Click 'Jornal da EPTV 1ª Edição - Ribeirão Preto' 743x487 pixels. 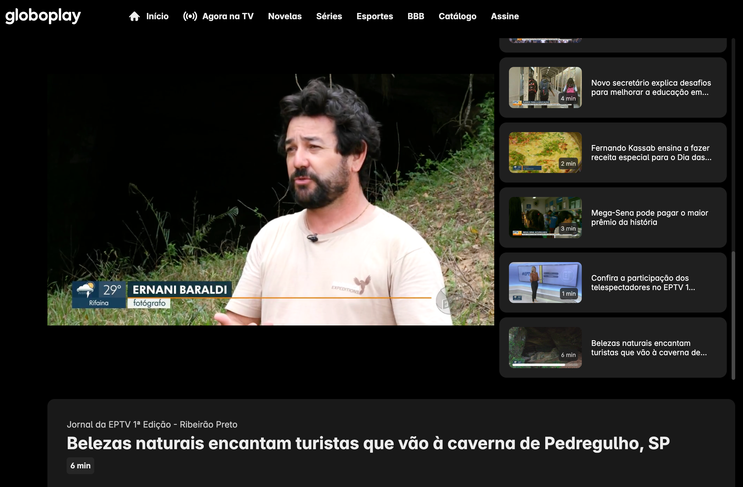pos(152,424)
